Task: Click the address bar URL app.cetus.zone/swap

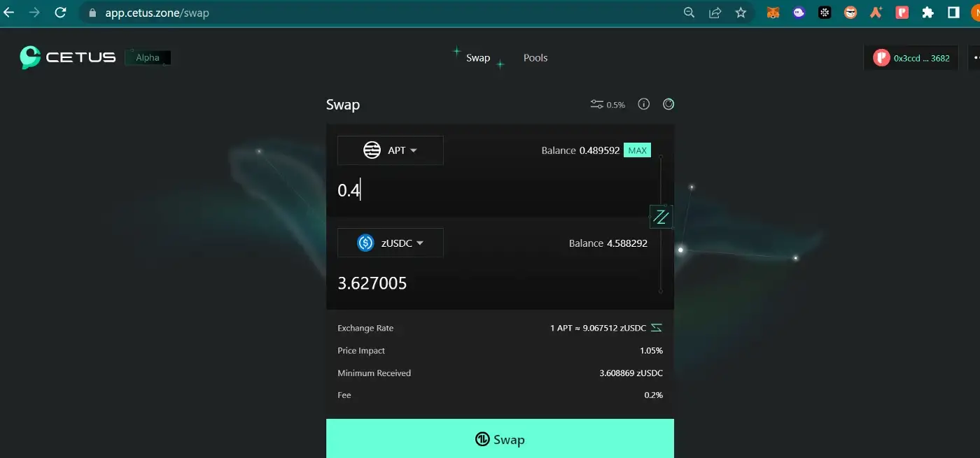Action: 157,13
